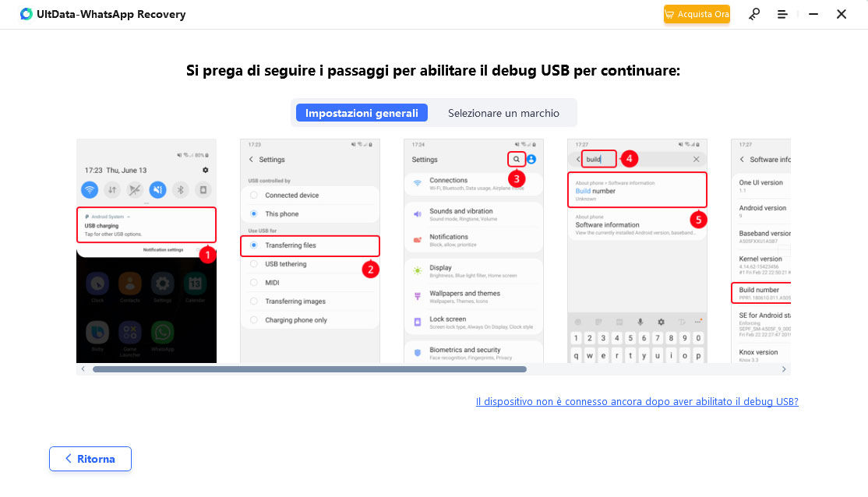Image resolution: width=868 pixels, height=497 pixels.
Task: Switch to the Impostazioni generali tab
Action: (x=362, y=113)
